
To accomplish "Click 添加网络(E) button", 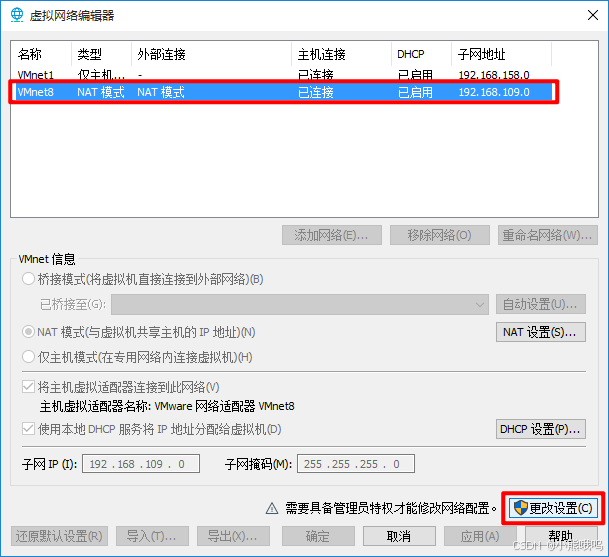I will (x=332, y=235).
